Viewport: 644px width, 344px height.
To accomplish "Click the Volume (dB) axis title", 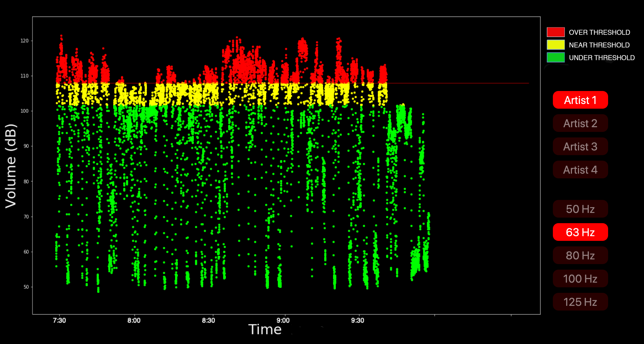I will coord(11,166).
